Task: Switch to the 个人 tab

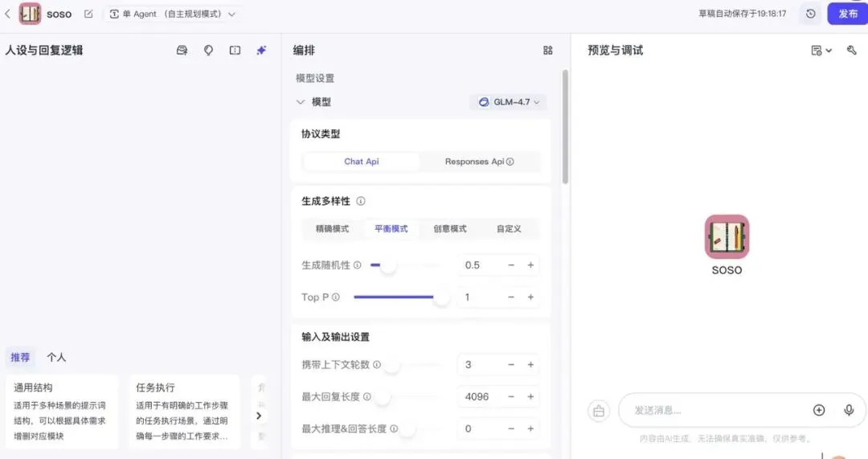Action: tap(56, 358)
